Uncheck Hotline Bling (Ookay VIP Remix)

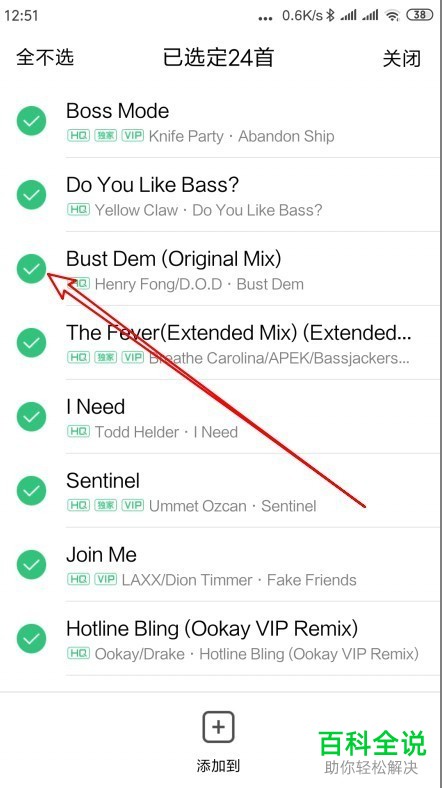(31, 638)
